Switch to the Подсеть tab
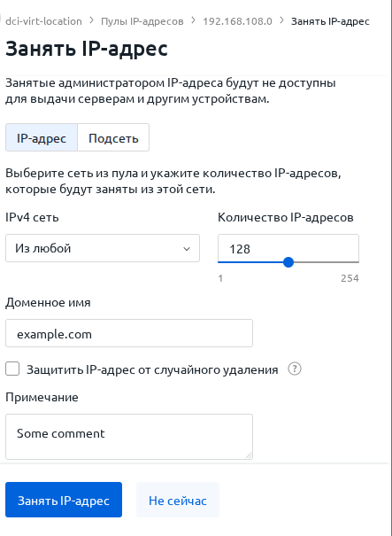Image resolution: width=392 pixels, height=536 pixels. [113, 137]
